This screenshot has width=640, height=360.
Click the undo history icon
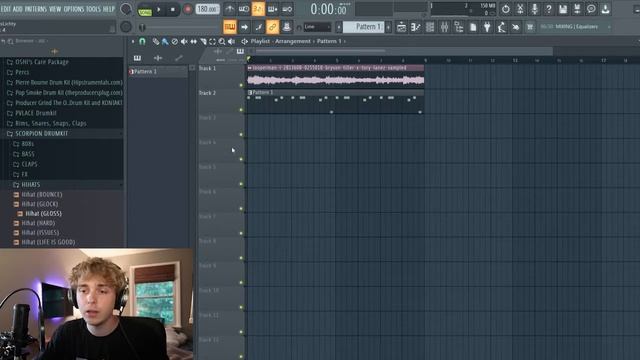tap(506, 9)
